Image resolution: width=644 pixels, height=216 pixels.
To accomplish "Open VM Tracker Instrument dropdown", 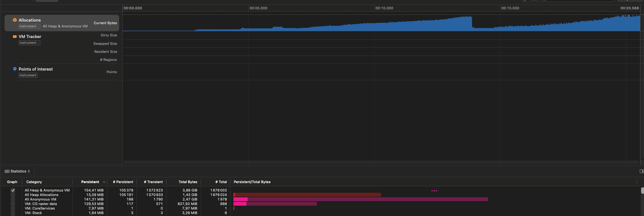I will coord(29,43).
